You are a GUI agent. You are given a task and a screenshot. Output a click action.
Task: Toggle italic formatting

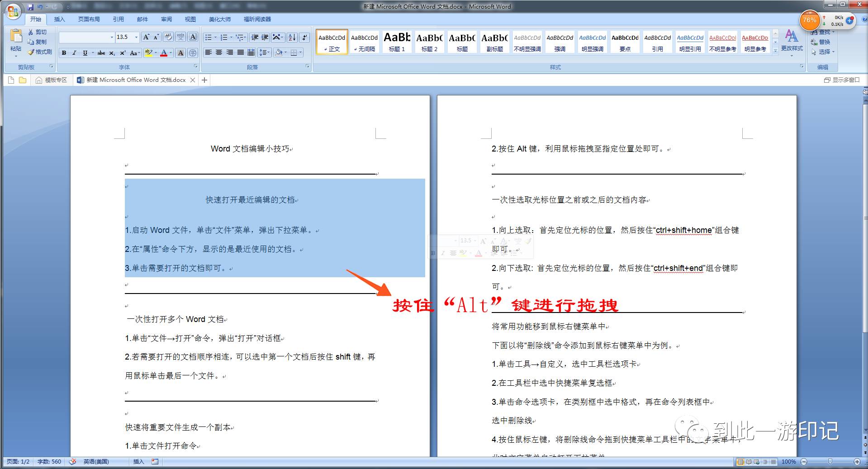tap(74, 53)
